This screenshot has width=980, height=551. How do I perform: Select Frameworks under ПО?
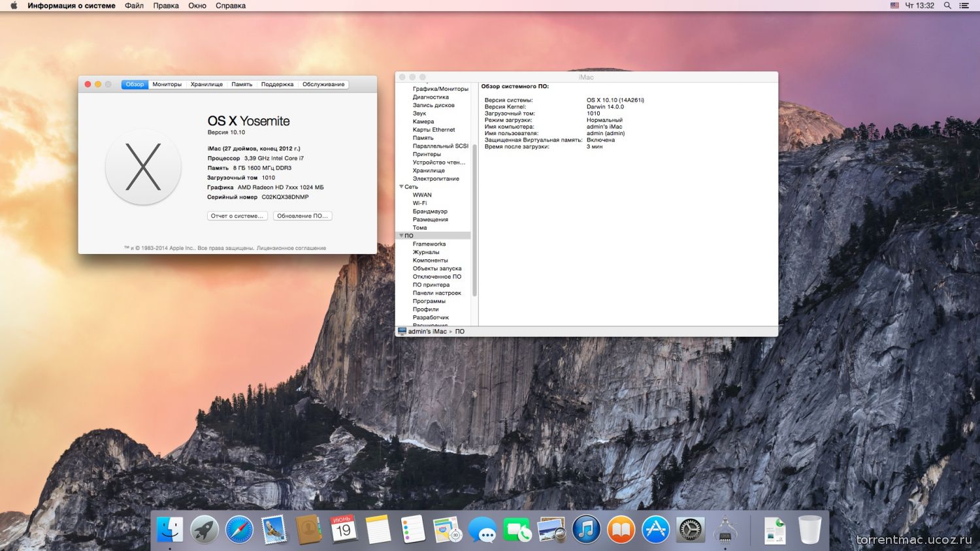coord(429,244)
